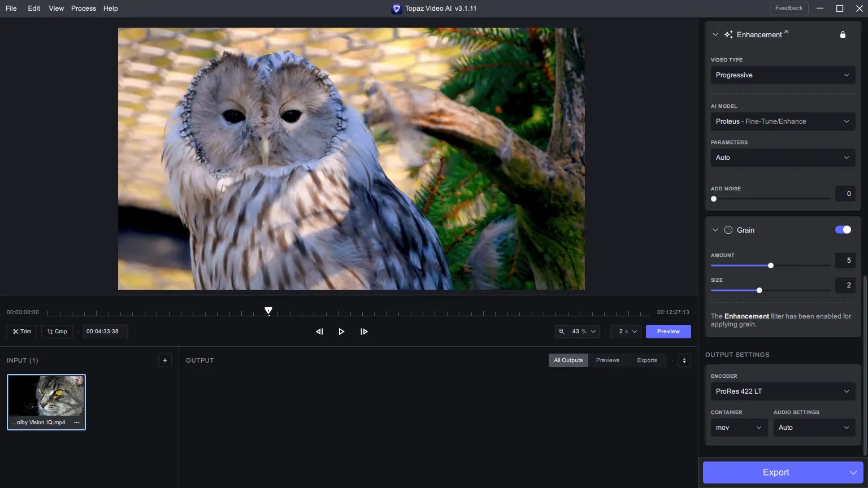Open the ProRes 422 LT encoder dropdown

point(782,391)
